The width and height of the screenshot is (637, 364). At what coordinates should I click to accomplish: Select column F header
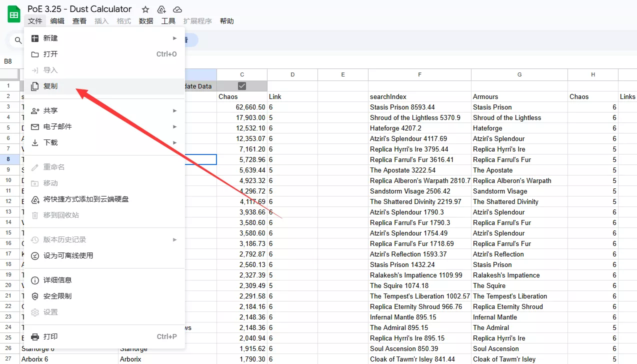click(x=419, y=74)
